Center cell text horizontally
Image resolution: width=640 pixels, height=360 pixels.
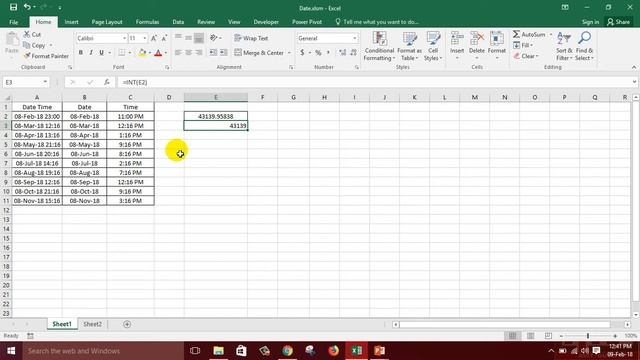pos(189,53)
